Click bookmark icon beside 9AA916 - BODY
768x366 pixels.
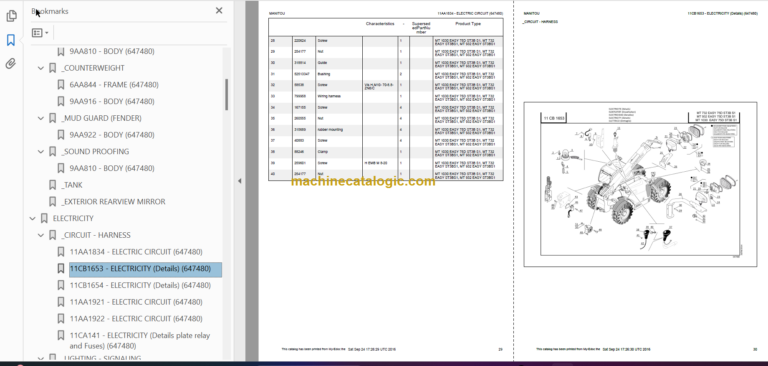coord(61,101)
